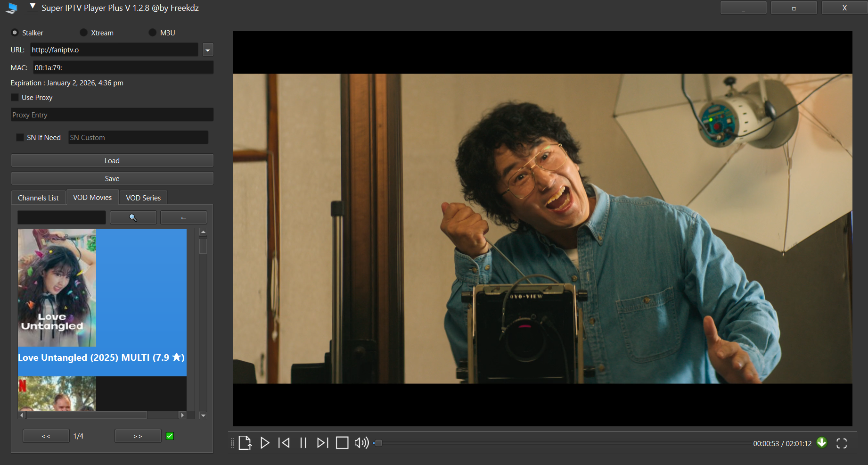Select the Xtream radio button
Screen dimensions: 868x465
84,33
